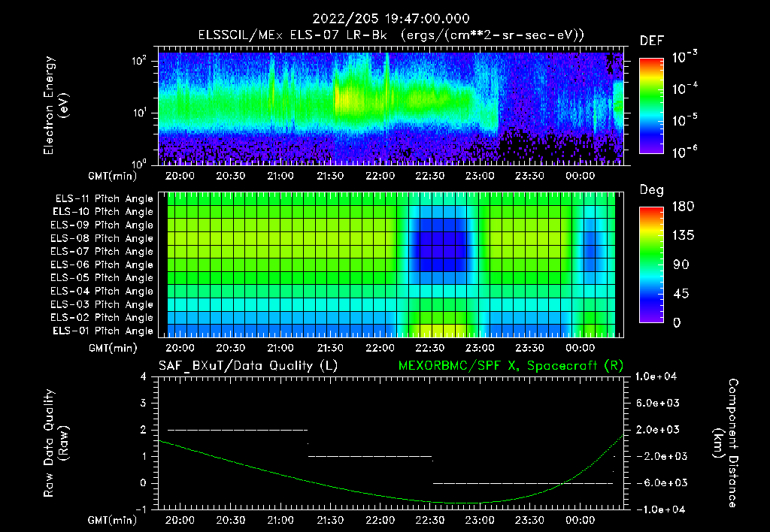
Task: Click the 21:00 time tick under the electron spectrogram
Action: (280, 176)
